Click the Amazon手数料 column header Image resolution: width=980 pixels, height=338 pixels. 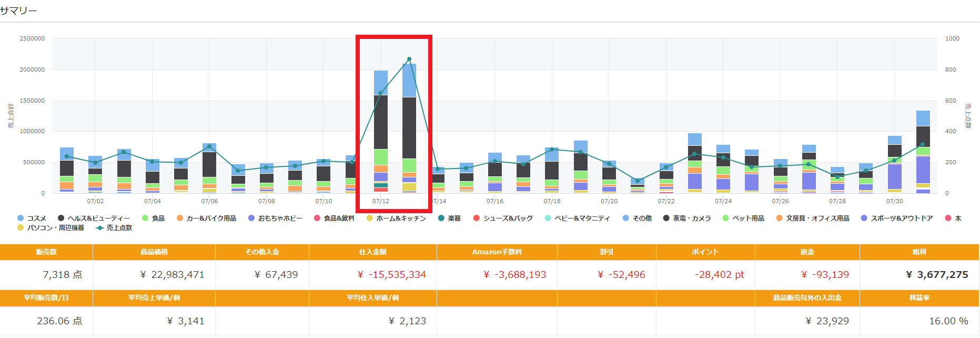click(497, 252)
